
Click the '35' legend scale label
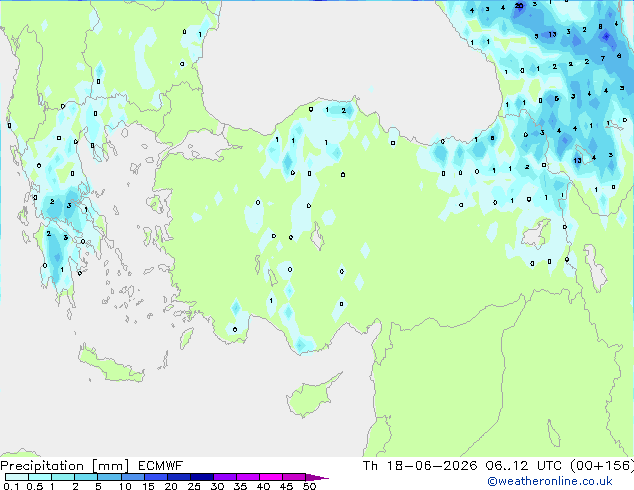point(240,486)
